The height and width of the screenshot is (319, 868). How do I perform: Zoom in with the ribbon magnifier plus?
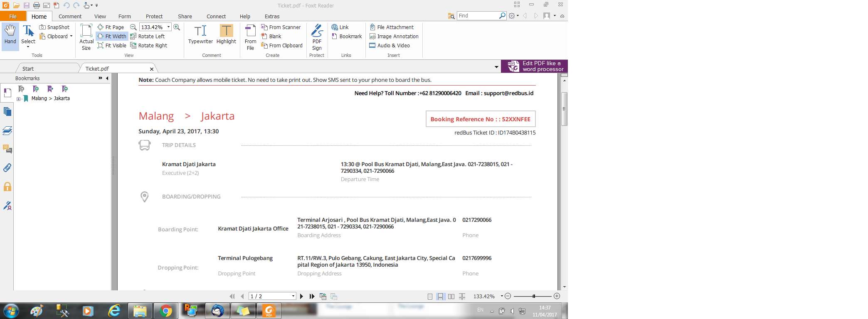[x=177, y=27]
